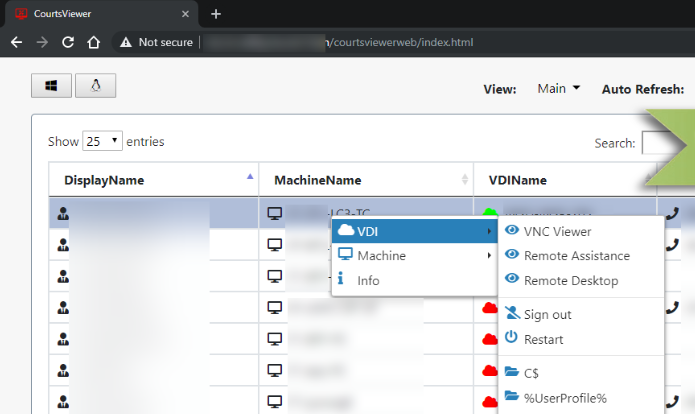Click Restart in the VDI submenu
695x414 pixels.
(x=543, y=339)
